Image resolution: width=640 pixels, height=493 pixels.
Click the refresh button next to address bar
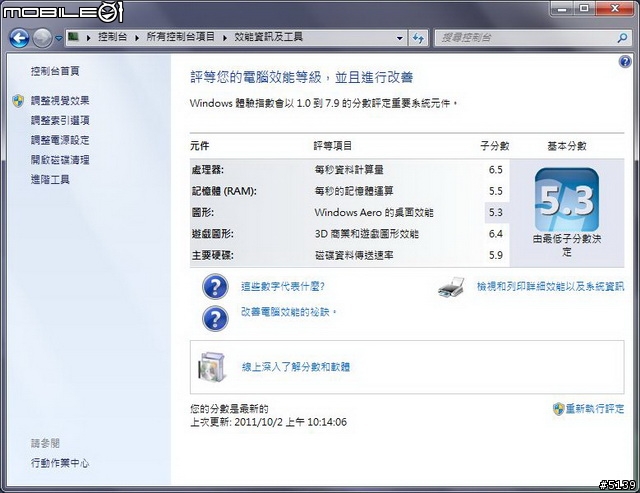click(418, 38)
